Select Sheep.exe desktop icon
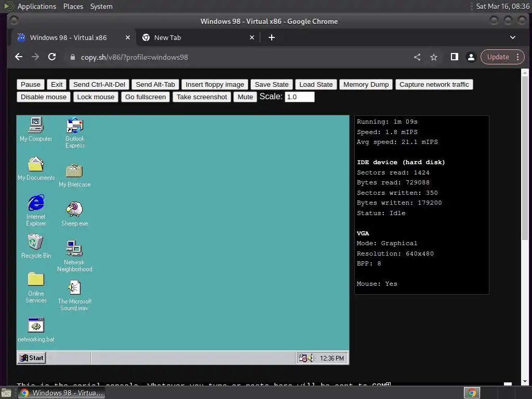Screen dimensions: 532x399 click(x=75, y=214)
